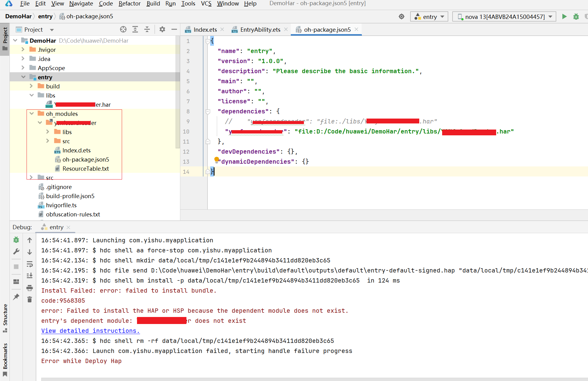This screenshot has height=381, width=588.
Task: Open the File menu
Action: pos(25,4)
